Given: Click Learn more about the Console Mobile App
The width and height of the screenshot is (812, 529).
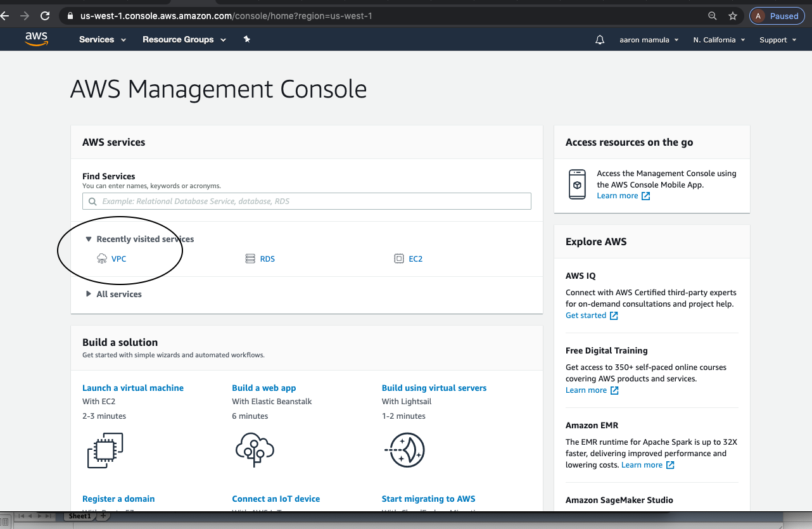Looking at the screenshot, I should tap(623, 196).
